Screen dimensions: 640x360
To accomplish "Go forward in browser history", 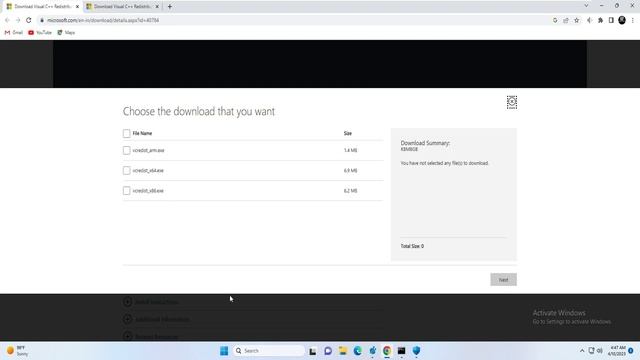I will [x=18, y=20].
